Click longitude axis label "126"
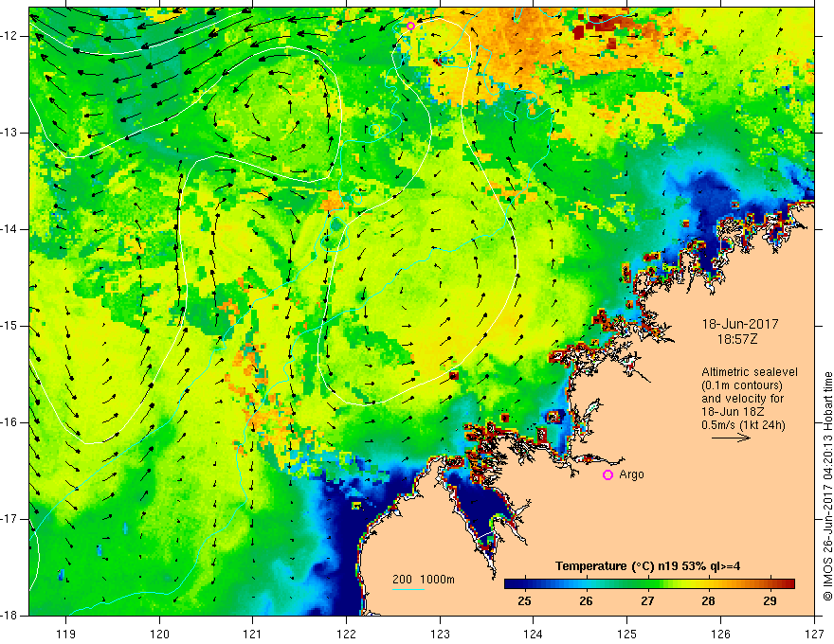The image size is (834, 644). tap(720, 634)
